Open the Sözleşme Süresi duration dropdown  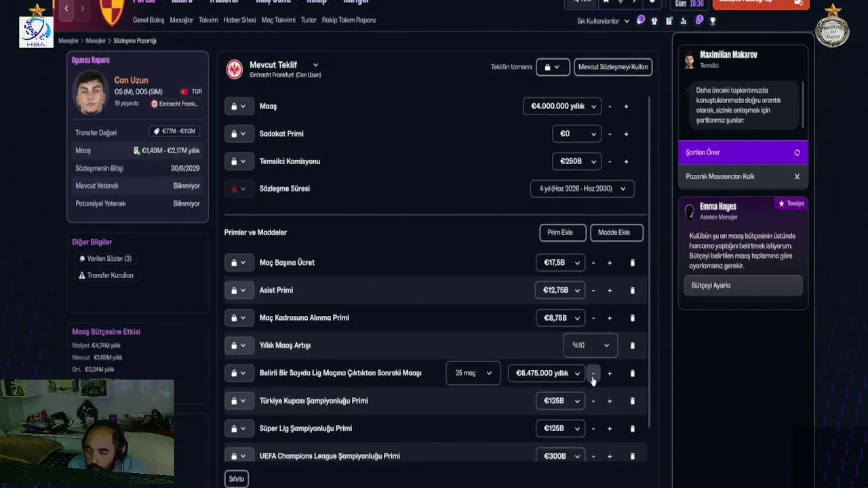pos(582,188)
